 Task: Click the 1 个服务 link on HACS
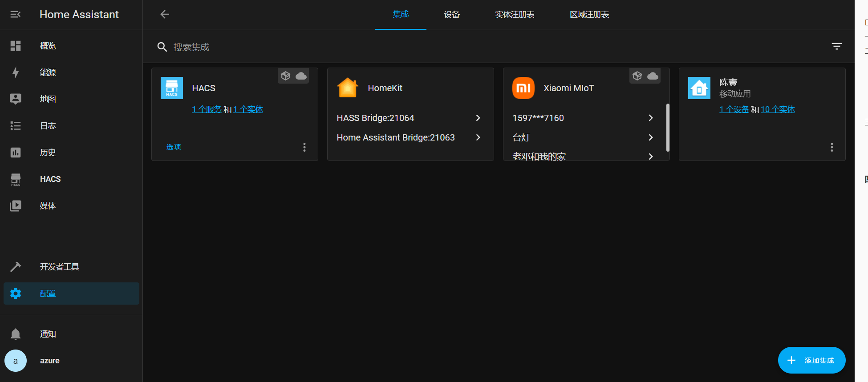[207, 109]
